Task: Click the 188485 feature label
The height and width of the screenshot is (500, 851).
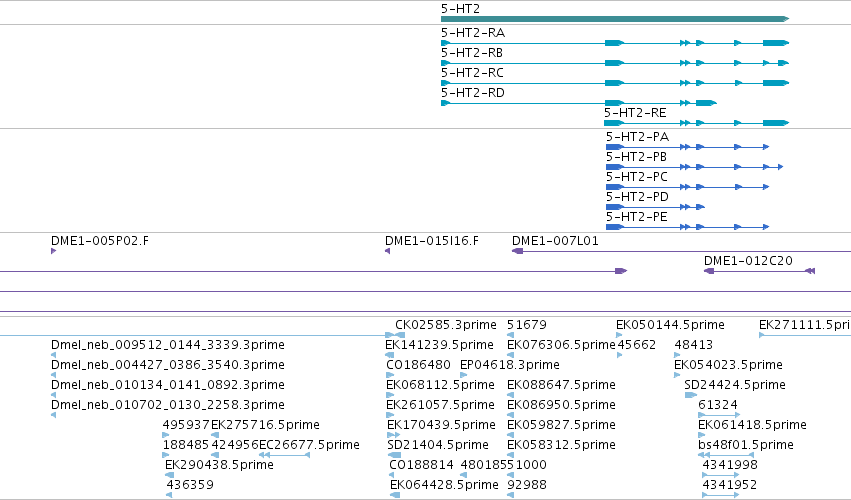Action: pyautogui.click(x=186, y=446)
